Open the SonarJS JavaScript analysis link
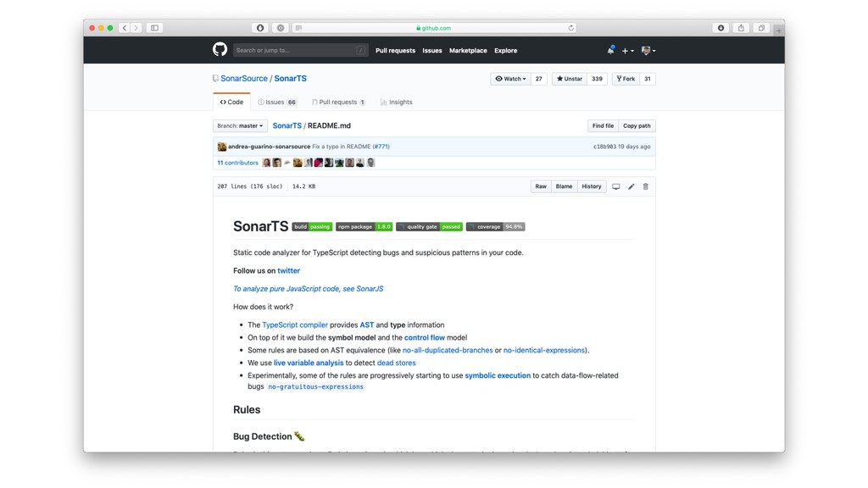This screenshot has height=488, width=868. (309, 289)
